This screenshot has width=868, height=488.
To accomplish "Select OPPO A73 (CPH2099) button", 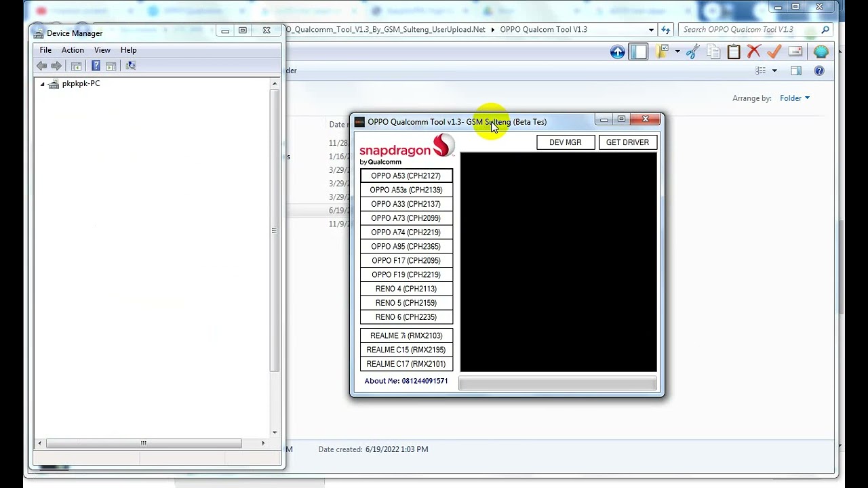I will (x=406, y=218).
